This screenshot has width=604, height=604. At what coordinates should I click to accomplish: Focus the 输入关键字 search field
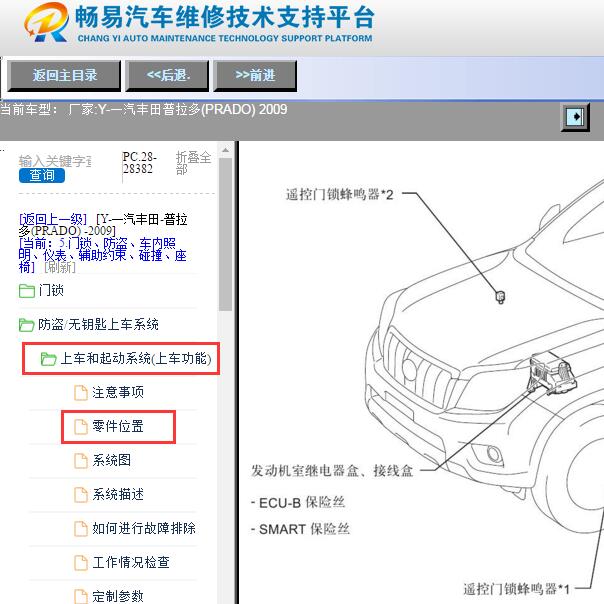(55, 161)
